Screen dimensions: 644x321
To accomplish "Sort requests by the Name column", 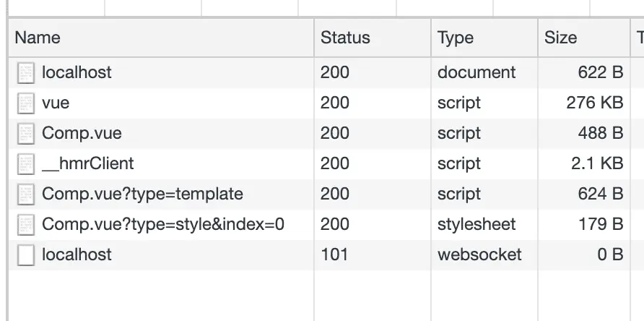I will click(x=161, y=38).
